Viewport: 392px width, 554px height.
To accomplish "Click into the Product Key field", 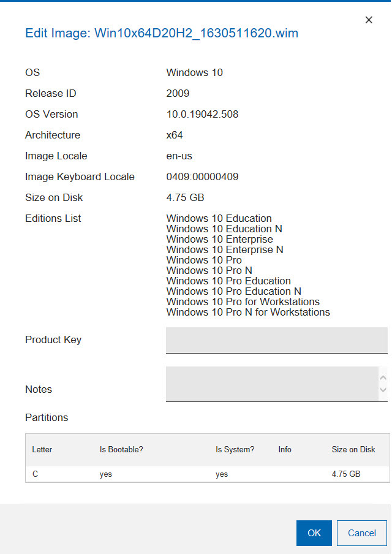I will (x=276, y=340).
